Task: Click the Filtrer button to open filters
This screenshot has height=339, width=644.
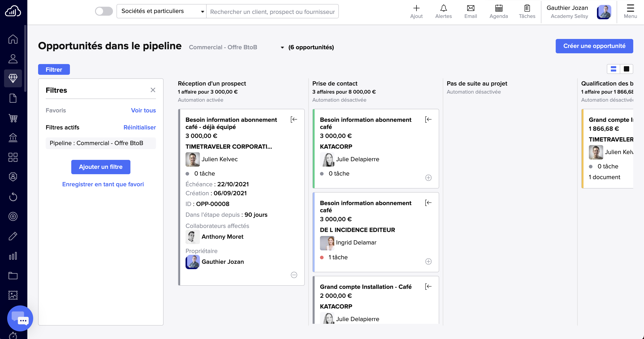Action: click(x=54, y=69)
